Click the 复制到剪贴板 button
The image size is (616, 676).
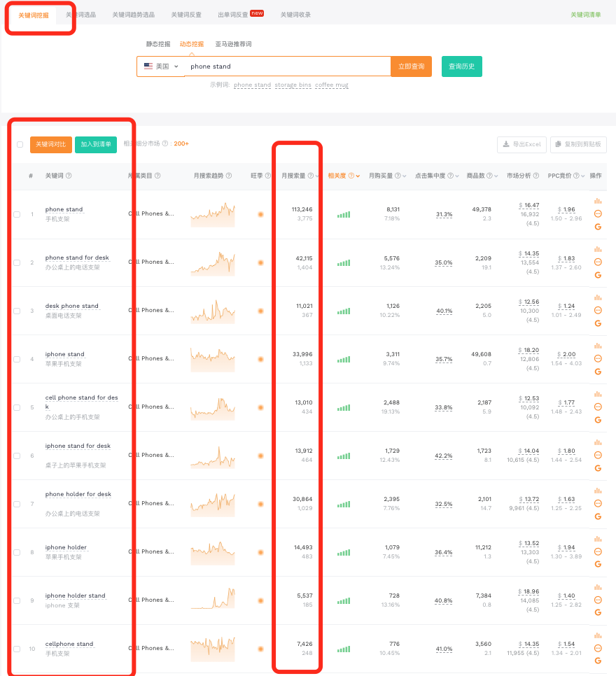point(578,144)
